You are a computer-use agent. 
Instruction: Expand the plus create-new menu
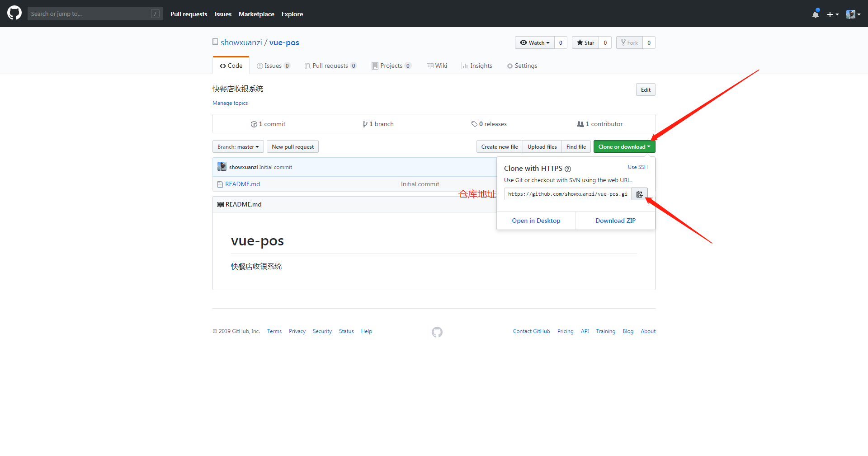point(833,14)
